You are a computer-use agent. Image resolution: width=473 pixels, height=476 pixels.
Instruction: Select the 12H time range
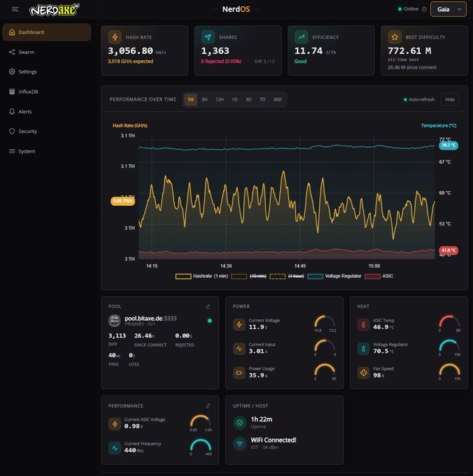pyautogui.click(x=220, y=99)
